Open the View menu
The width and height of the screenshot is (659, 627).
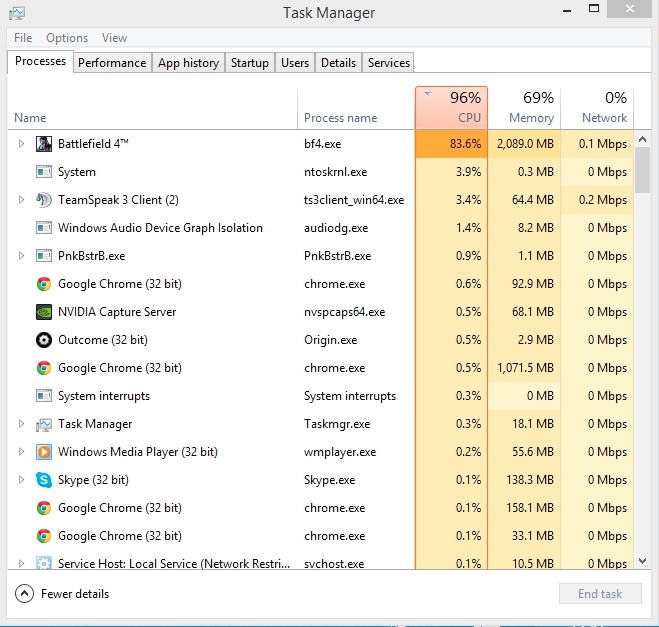click(114, 38)
